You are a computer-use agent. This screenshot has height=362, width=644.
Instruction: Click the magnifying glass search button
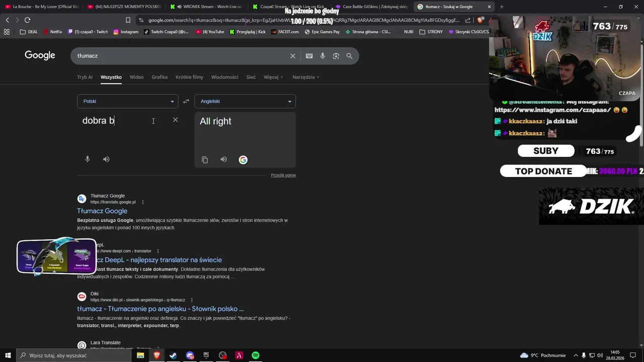pyautogui.click(x=349, y=56)
